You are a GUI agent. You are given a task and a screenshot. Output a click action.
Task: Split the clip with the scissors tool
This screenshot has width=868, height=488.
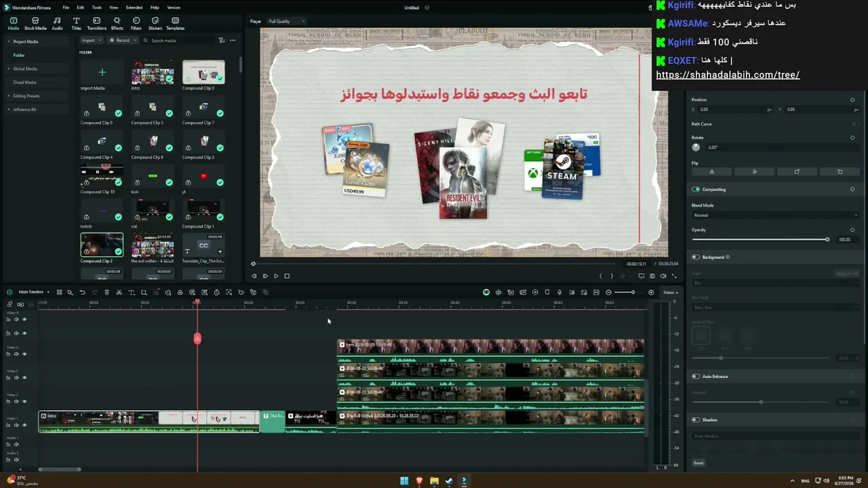click(119, 292)
